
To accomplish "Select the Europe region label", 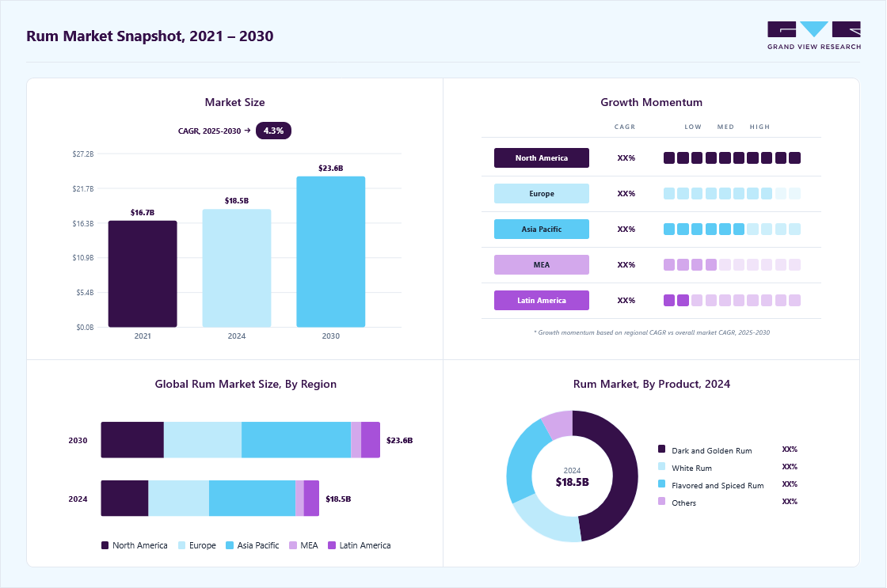I will click(x=542, y=193).
